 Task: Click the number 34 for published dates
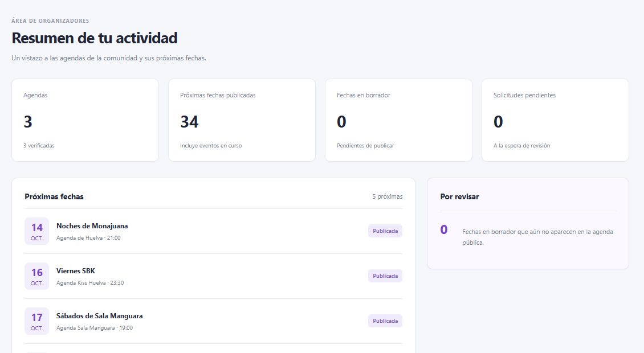coord(189,121)
